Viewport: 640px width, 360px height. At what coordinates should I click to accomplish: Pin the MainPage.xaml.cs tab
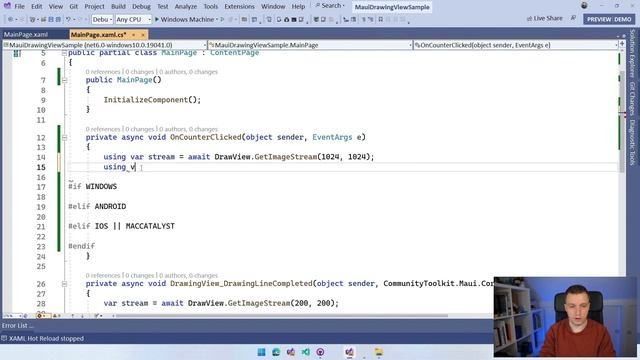(x=133, y=35)
